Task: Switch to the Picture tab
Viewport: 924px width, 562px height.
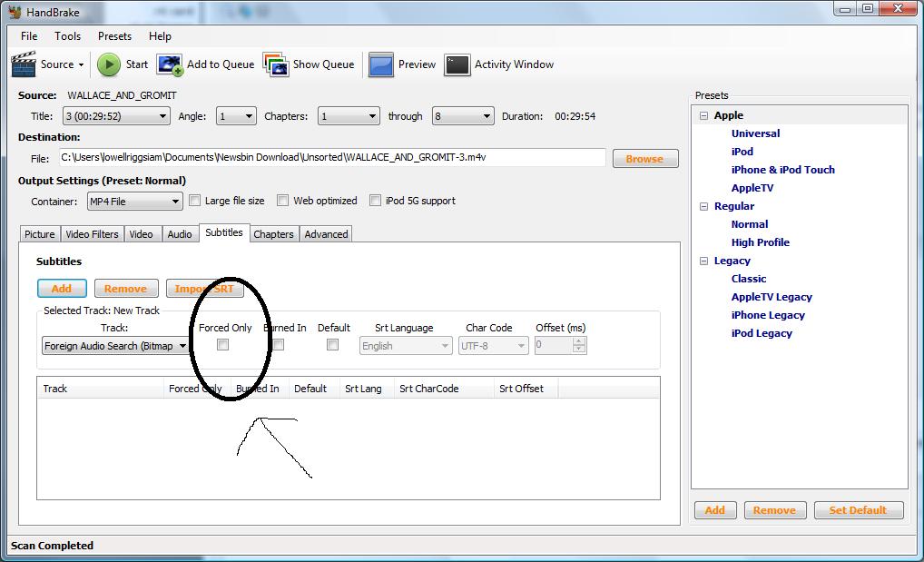Action: point(39,234)
